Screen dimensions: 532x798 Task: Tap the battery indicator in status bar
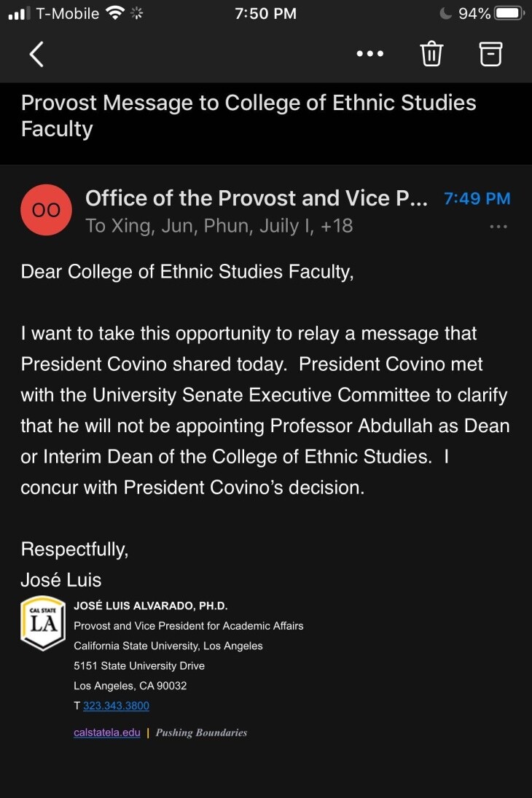click(509, 13)
